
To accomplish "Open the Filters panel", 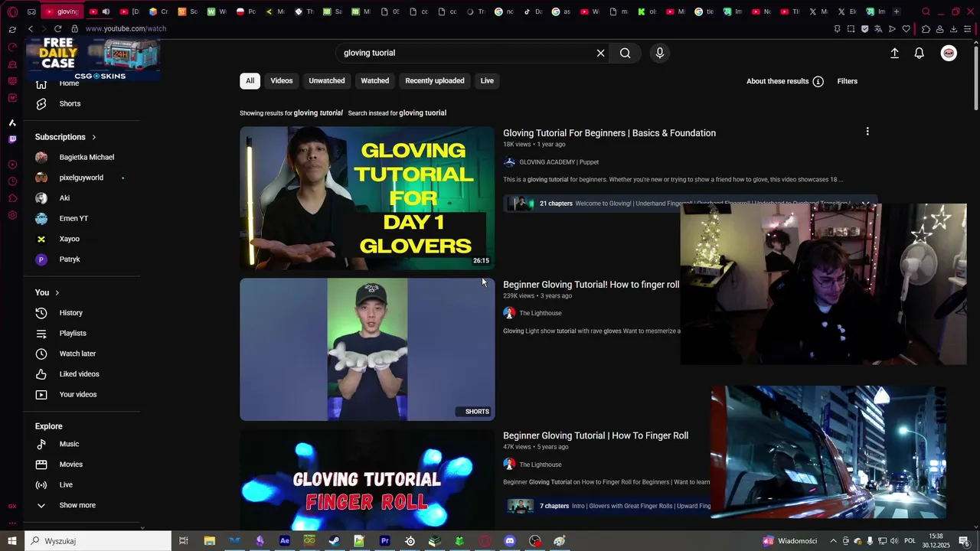I will pyautogui.click(x=848, y=81).
